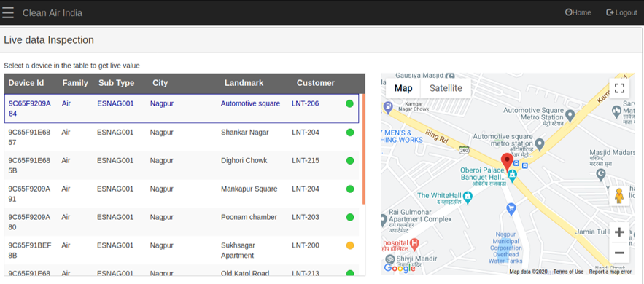Click the Street View pegman icon
The width and height of the screenshot is (644, 284).
tap(619, 196)
